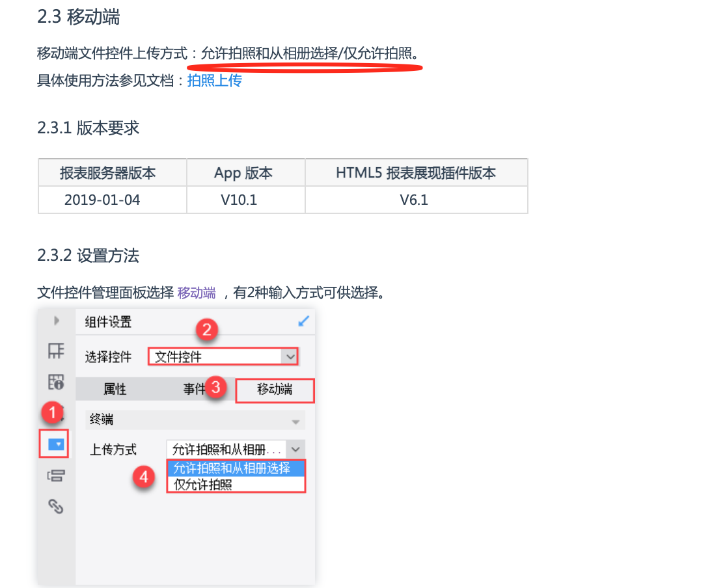Choose 允许拍照和从相册选择 option in list
This screenshot has width=712, height=588.
pyautogui.click(x=236, y=468)
